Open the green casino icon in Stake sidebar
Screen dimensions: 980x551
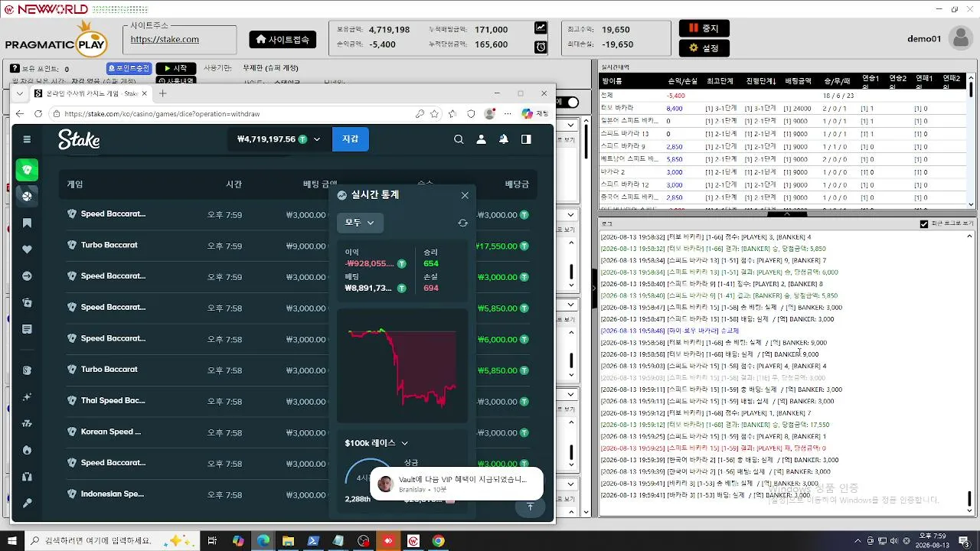point(27,170)
